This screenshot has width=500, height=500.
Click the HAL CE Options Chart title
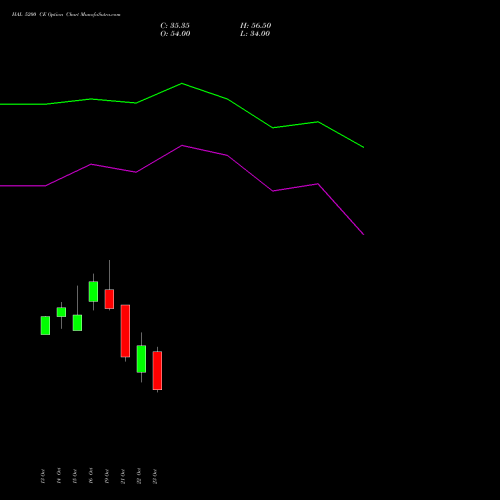point(66,15)
